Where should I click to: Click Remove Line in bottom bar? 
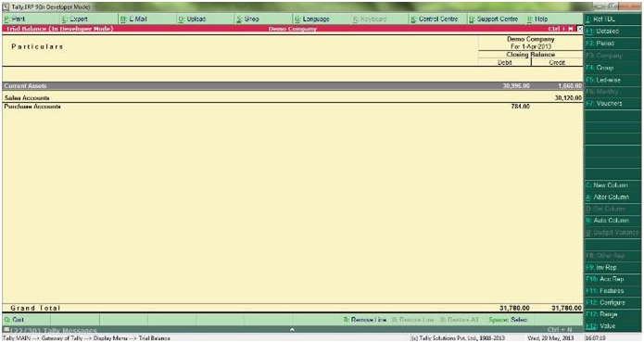coord(365,320)
